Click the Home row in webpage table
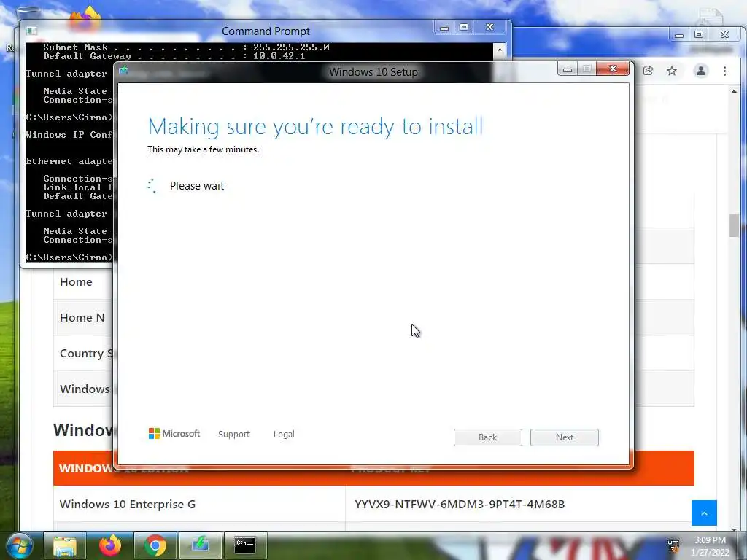The width and height of the screenshot is (747, 560). 76,282
